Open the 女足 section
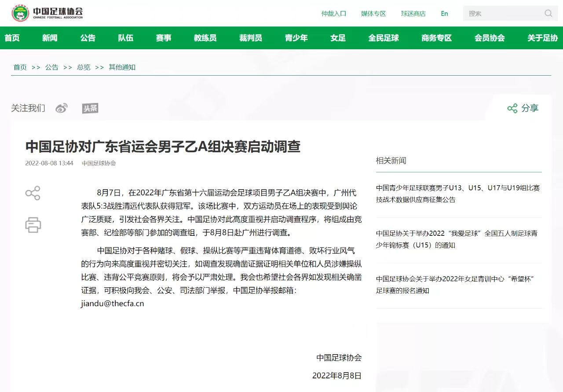This screenshot has width=563, height=392. pyautogui.click(x=337, y=38)
